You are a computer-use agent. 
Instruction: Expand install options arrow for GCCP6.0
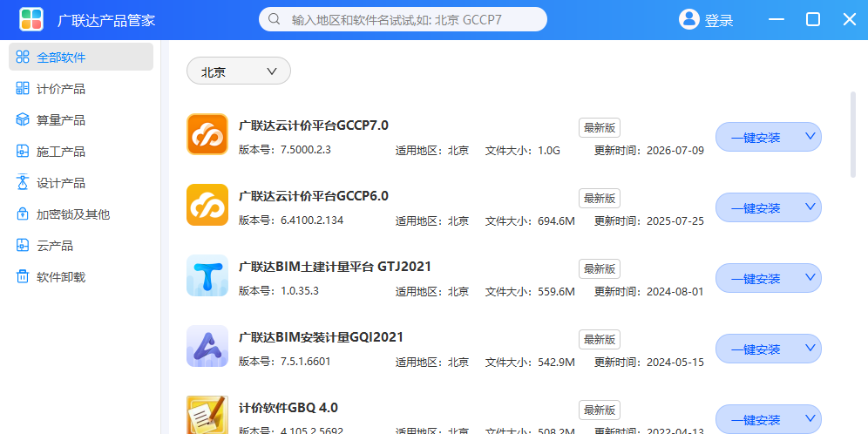click(810, 207)
